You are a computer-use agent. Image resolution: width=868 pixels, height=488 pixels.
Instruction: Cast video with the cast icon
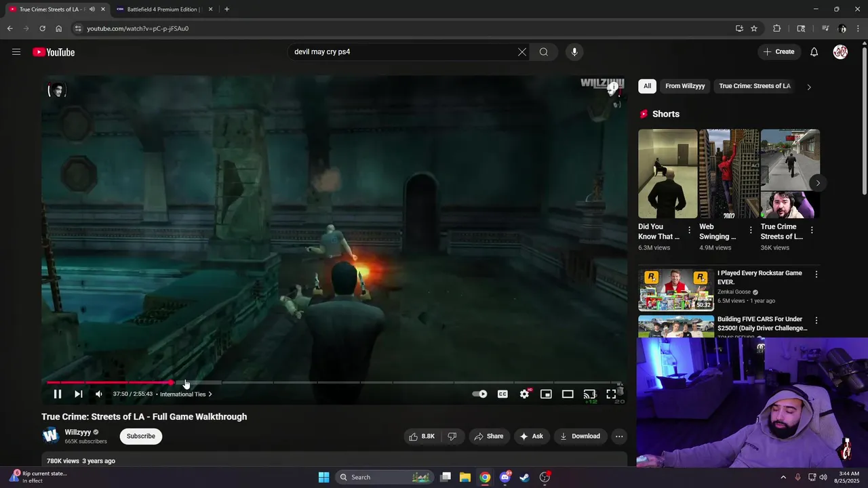589,394
